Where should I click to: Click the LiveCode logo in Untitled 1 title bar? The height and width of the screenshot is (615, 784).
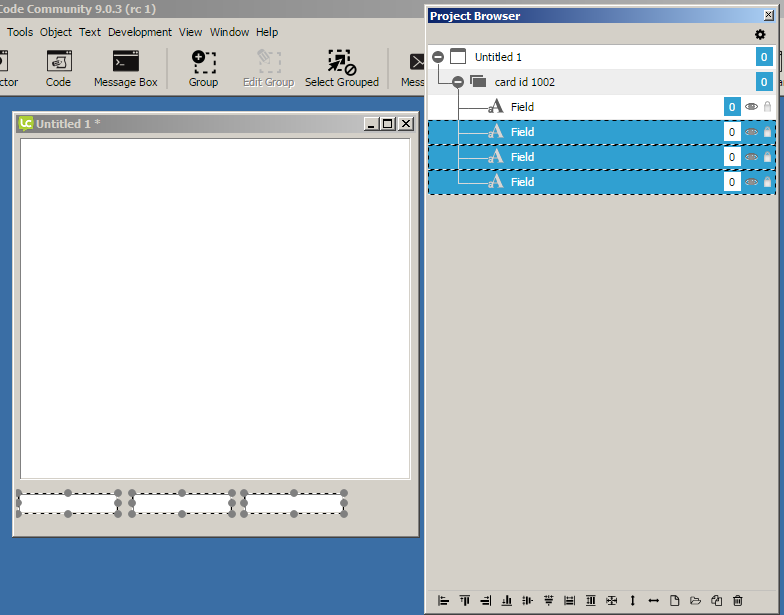pyautogui.click(x=26, y=124)
